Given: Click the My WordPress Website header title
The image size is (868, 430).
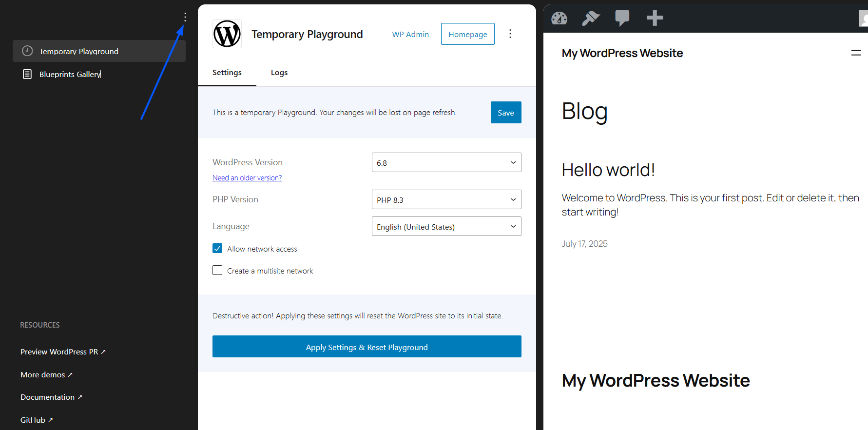Looking at the screenshot, I should click(622, 53).
